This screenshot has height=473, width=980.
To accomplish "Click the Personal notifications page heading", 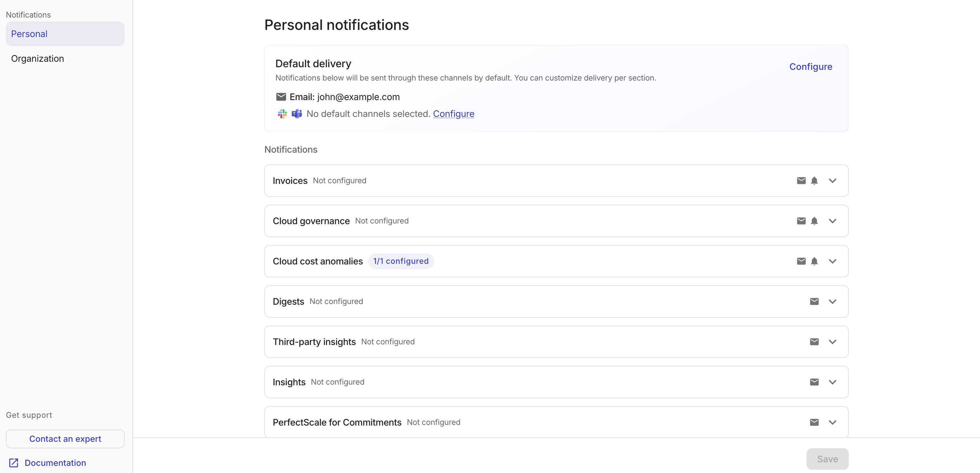I will point(336,25).
